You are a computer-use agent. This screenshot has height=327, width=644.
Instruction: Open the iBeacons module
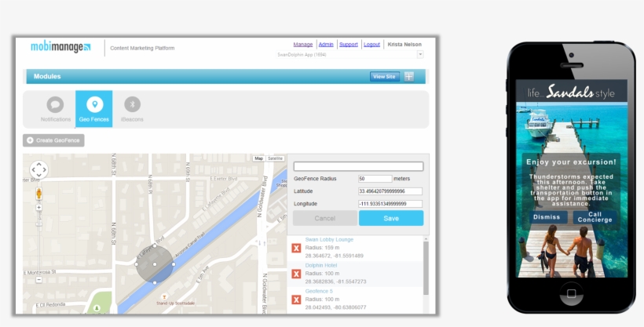(x=132, y=109)
